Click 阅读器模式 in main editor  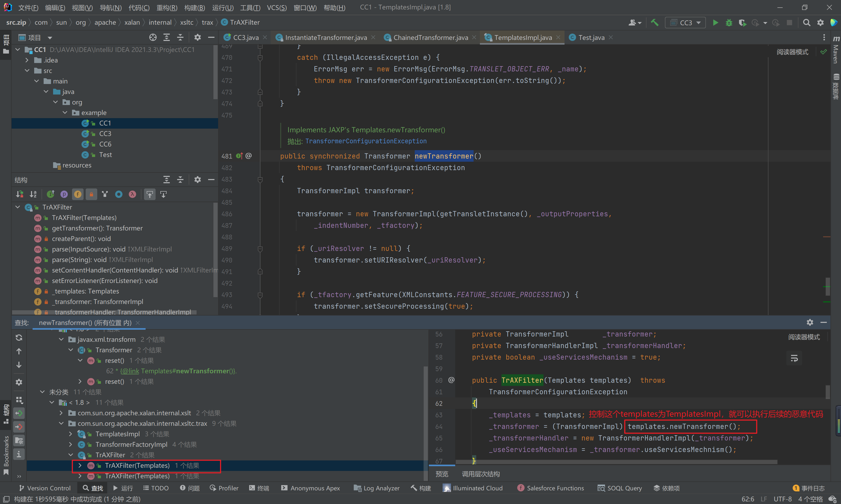(x=792, y=52)
